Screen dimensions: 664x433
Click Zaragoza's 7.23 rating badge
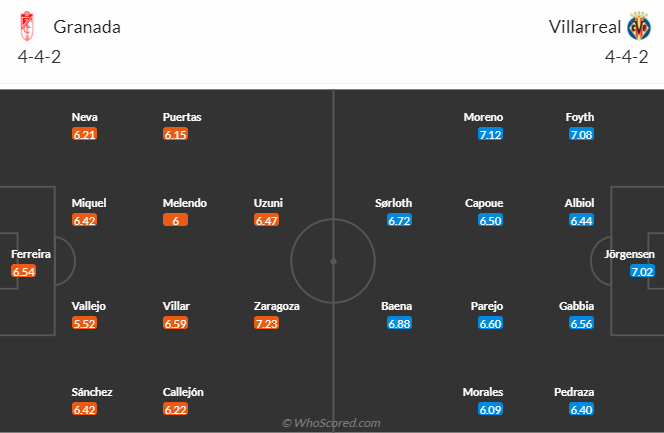point(266,324)
